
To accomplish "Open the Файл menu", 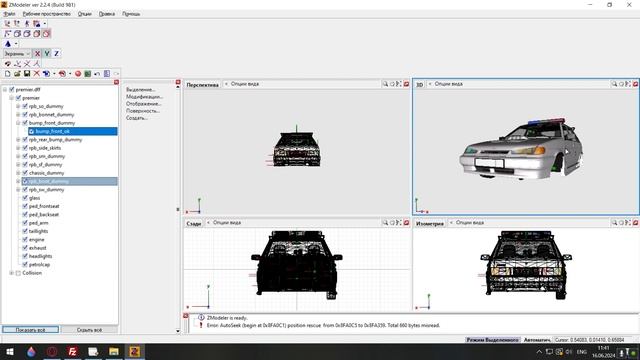I will [x=9, y=14].
